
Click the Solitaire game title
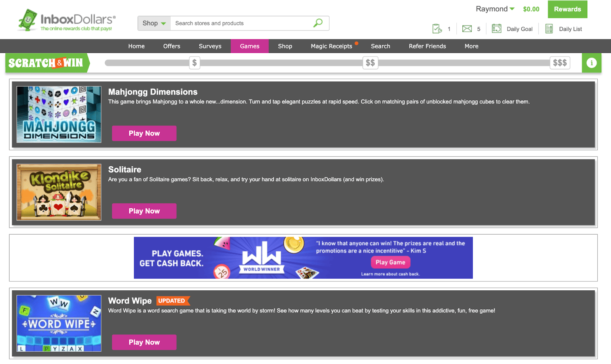(124, 169)
